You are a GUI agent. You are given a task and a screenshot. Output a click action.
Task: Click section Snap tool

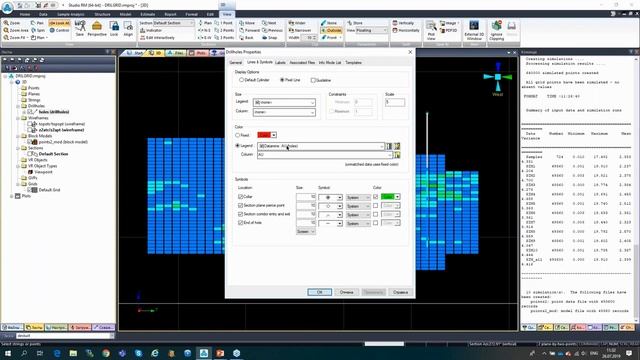[270, 38]
